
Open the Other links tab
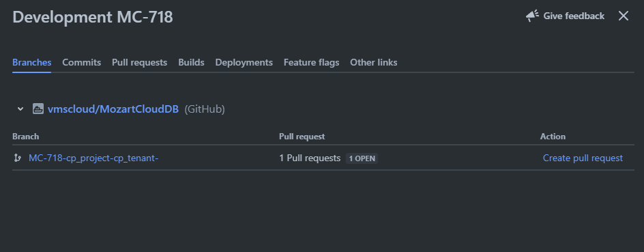click(373, 62)
